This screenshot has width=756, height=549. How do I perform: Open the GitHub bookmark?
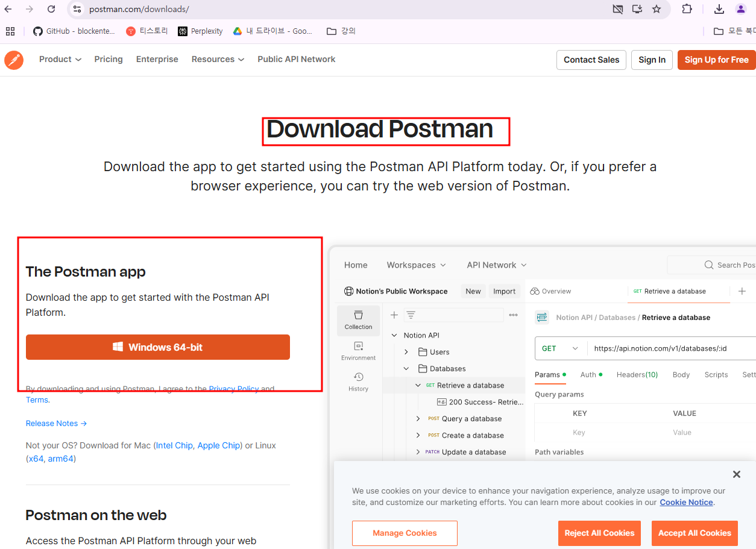point(74,31)
